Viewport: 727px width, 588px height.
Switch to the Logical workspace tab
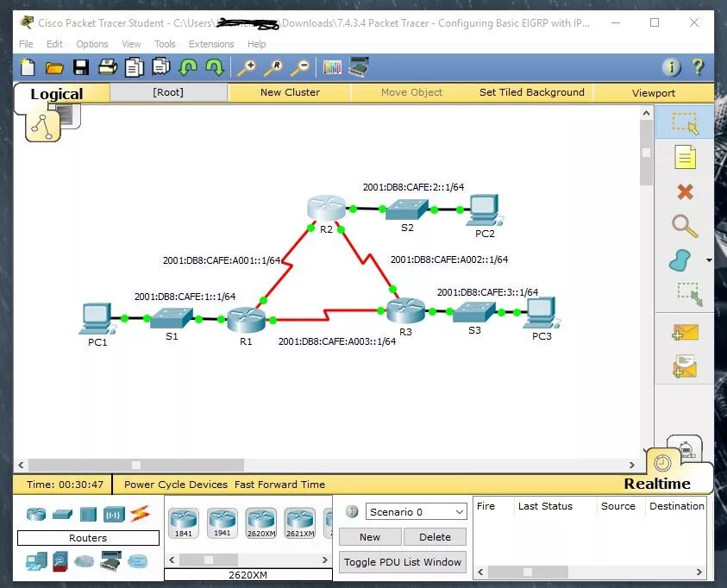[x=57, y=94]
